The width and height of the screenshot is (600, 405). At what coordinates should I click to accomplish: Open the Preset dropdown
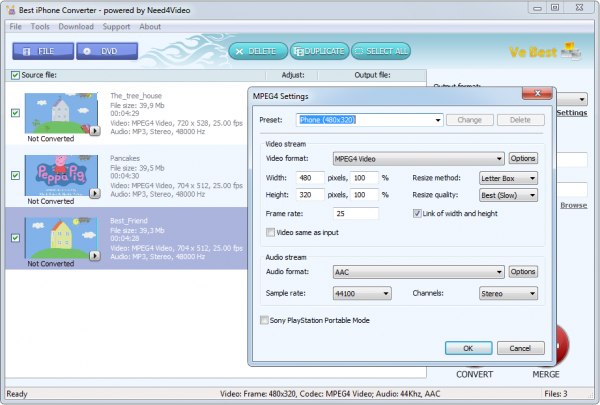click(x=437, y=120)
